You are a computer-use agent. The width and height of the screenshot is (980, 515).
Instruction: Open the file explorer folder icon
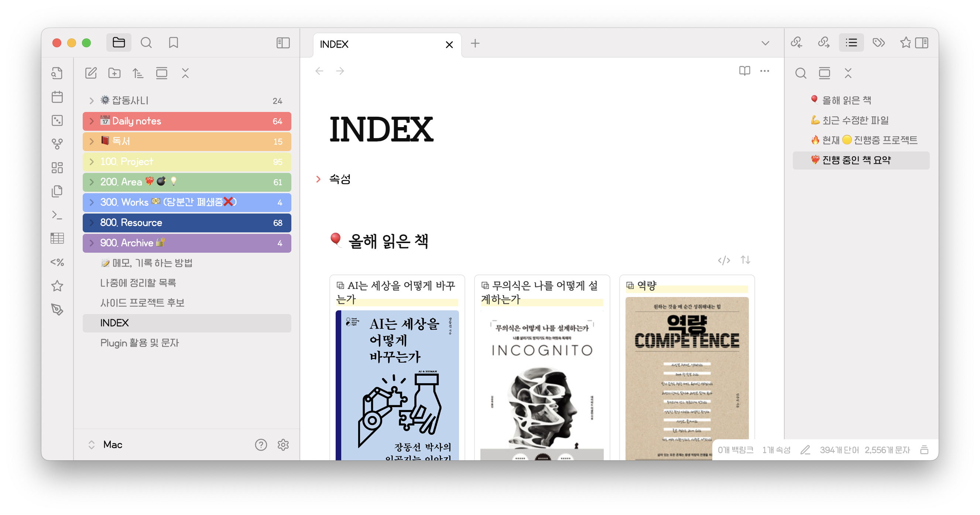pyautogui.click(x=119, y=42)
